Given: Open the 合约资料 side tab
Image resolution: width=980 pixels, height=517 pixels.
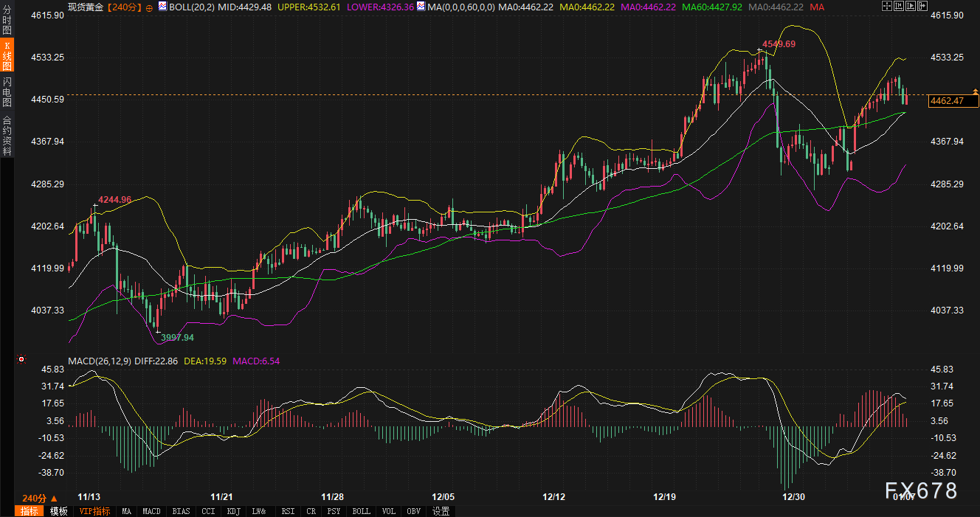Looking at the screenshot, I should coord(7,135).
